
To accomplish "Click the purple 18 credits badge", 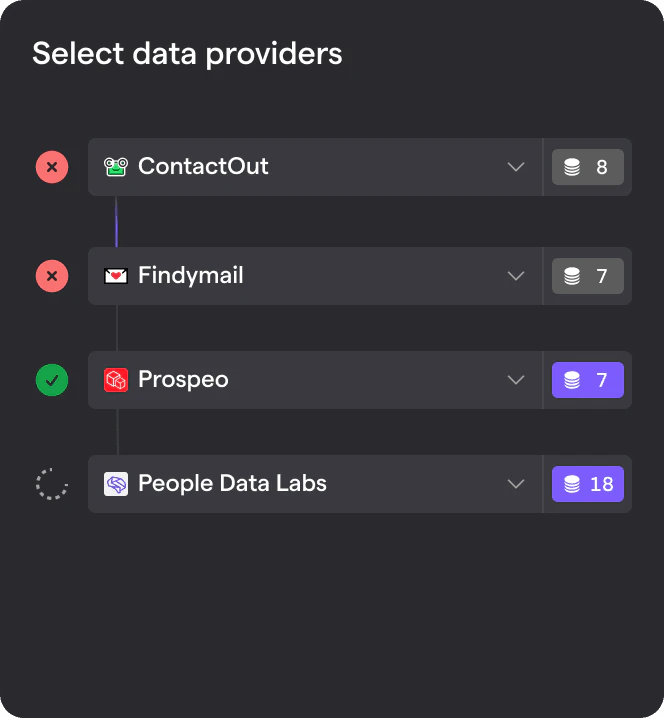I will [x=588, y=484].
